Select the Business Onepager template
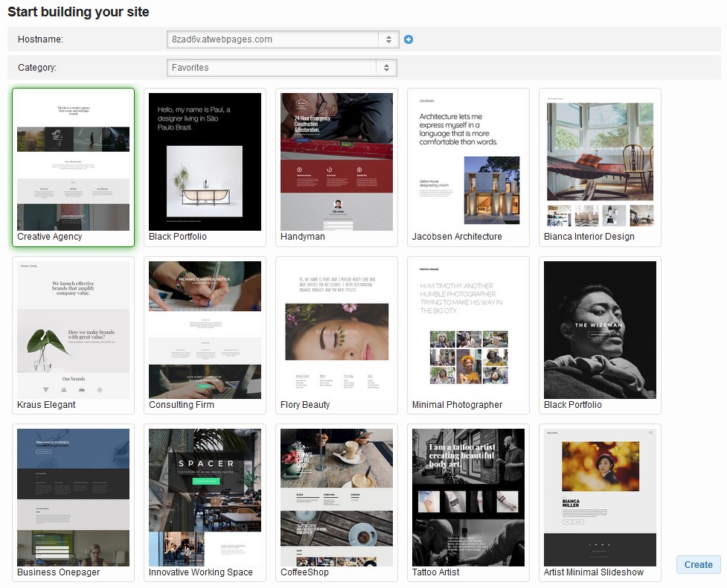The height and width of the screenshot is (588, 727). pos(73,497)
